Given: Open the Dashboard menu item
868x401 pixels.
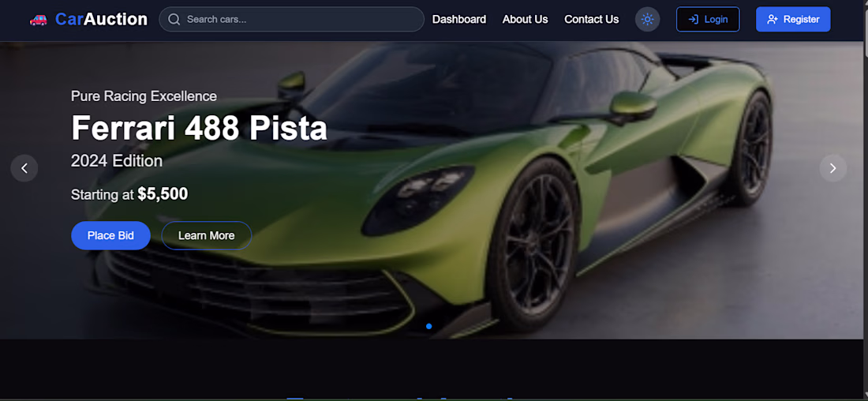Looking at the screenshot, I should point(459,20).
